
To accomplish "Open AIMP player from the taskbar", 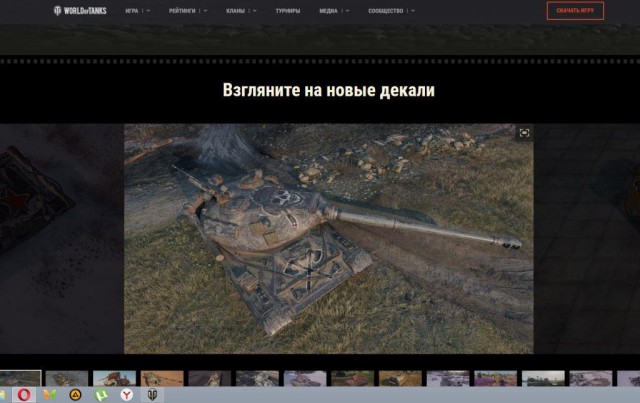I will 75,394.
